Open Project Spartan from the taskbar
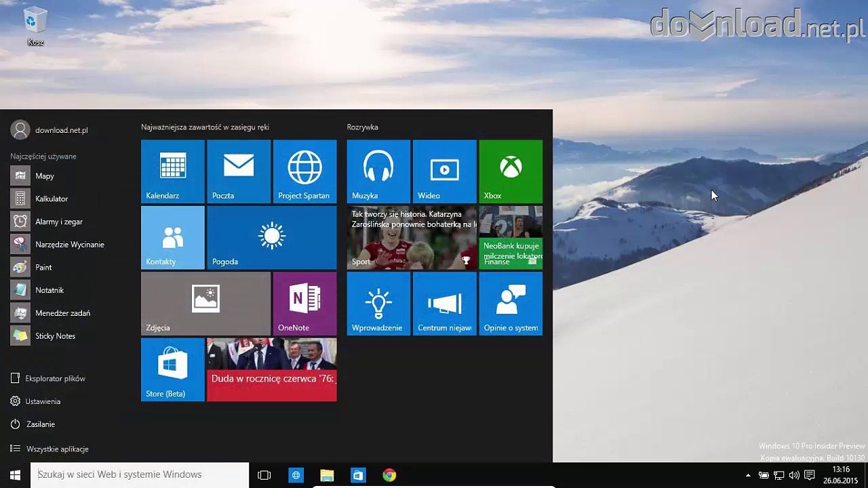The height and width of the screenshot is (488, 868). (x=296, y=475)
